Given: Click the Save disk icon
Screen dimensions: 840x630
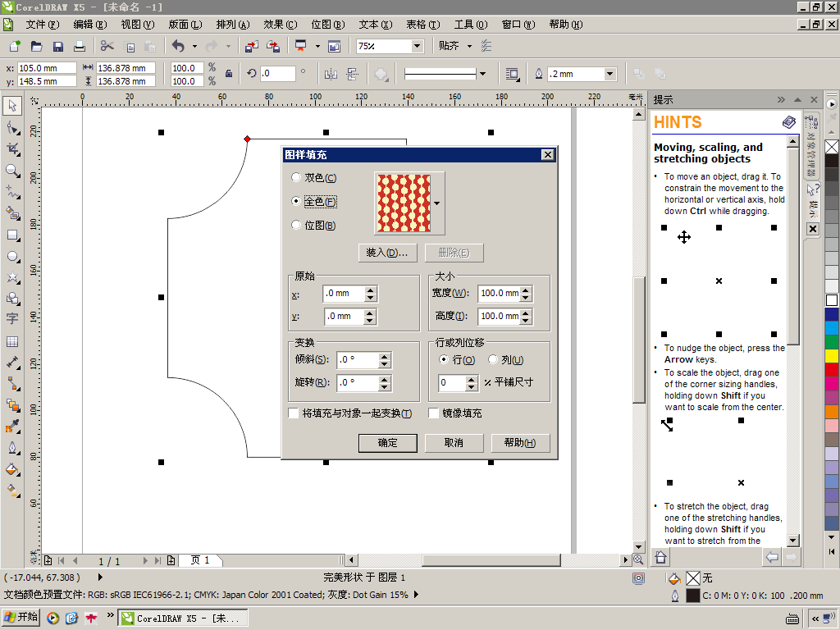Looking at the screenshot, I should [58, 47].
